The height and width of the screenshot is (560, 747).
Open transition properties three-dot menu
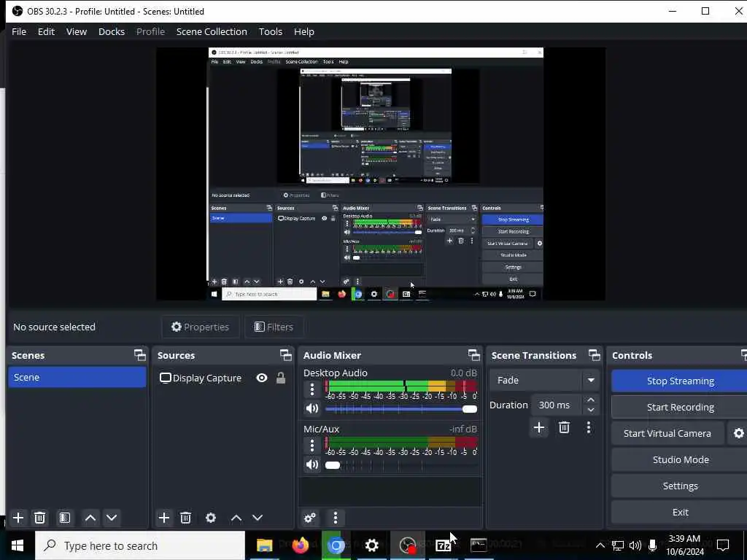click(x=589, y=427)
